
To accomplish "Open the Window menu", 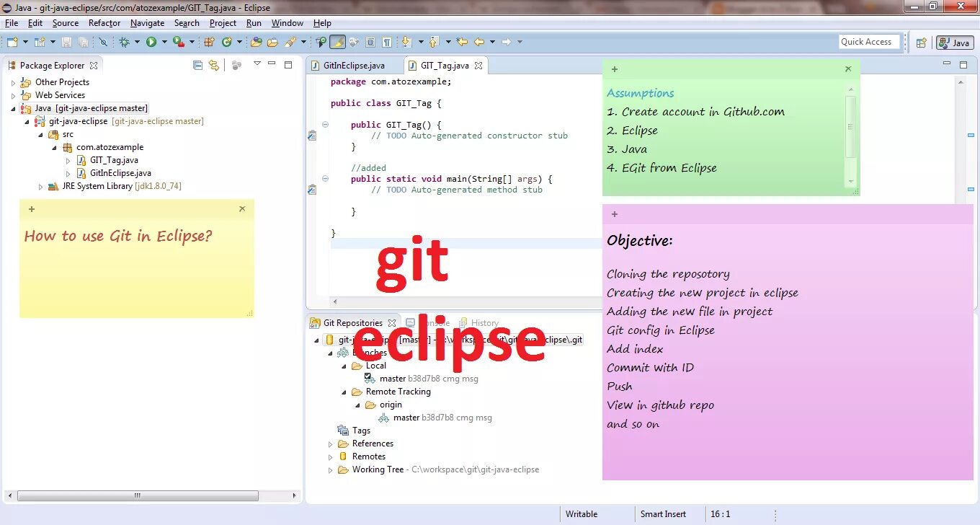I will (287, 23).
